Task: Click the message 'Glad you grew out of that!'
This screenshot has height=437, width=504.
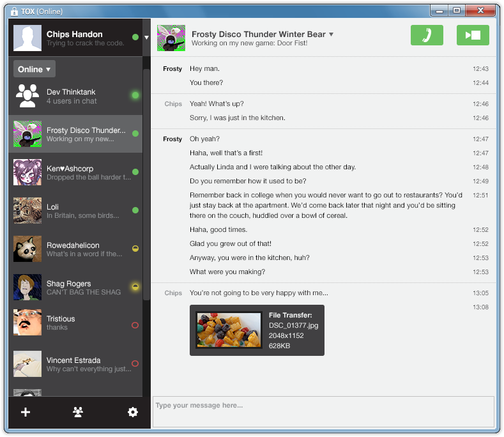Action: 231,244
